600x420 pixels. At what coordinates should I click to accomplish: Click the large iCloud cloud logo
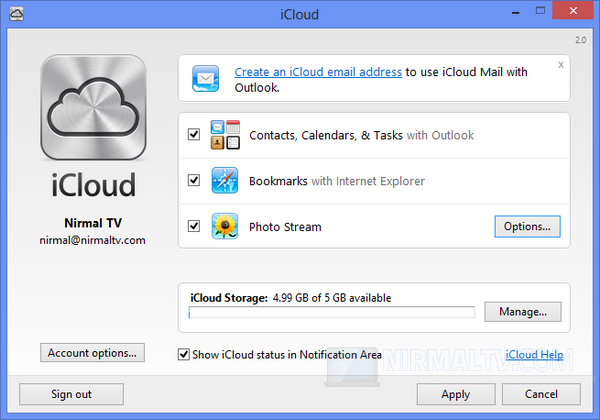pyautogui.click(x=93, y=107)
